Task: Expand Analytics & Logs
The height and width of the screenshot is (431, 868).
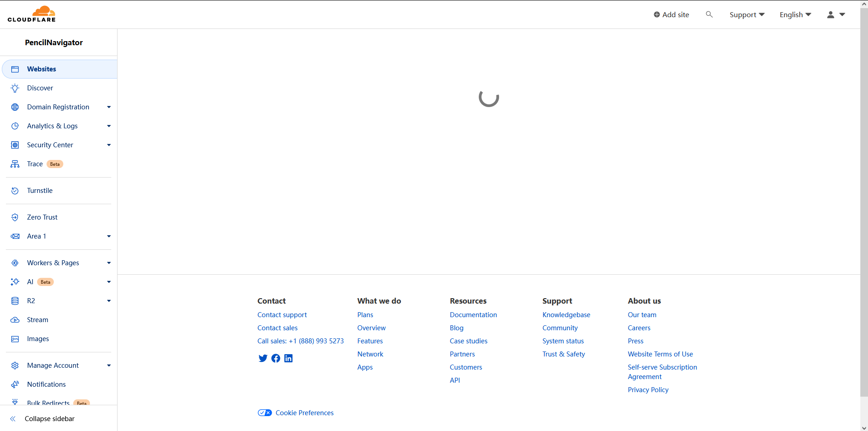Action: (x=108, y=126)
